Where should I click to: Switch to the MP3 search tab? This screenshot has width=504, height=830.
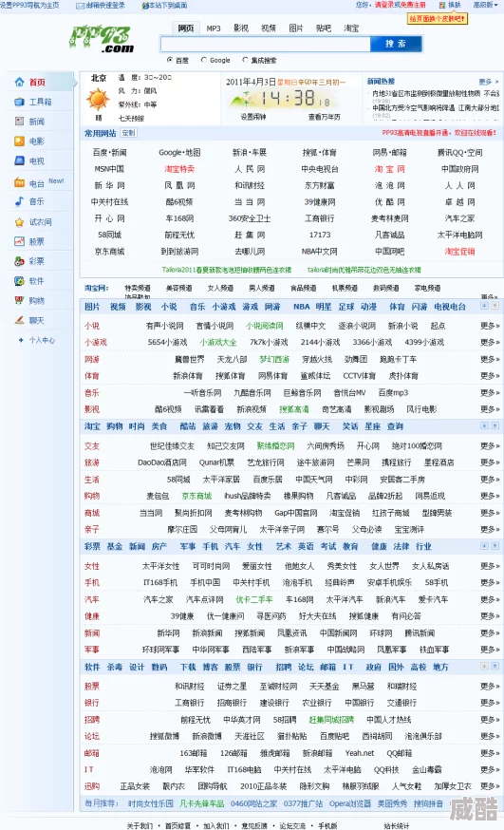point(214,28)
